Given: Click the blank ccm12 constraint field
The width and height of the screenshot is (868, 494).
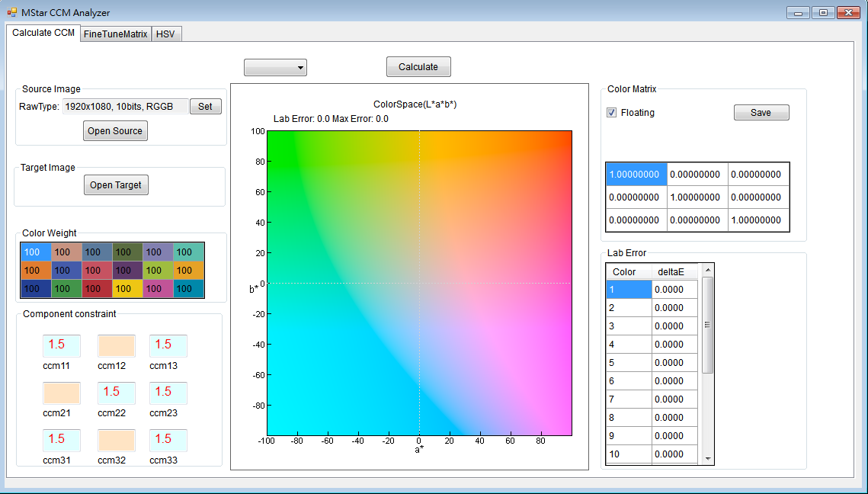Looking at the screenshot, I should (x=114, y=345).
